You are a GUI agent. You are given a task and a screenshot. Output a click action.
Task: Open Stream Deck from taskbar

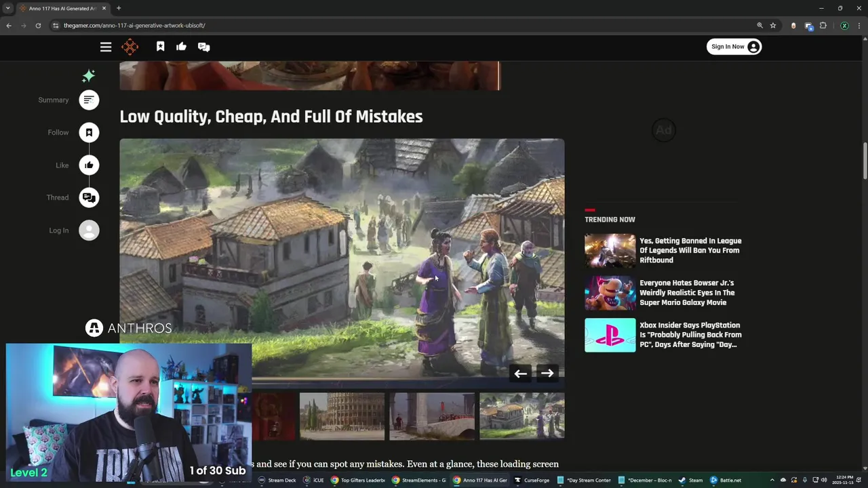click(x=277, y=481)
